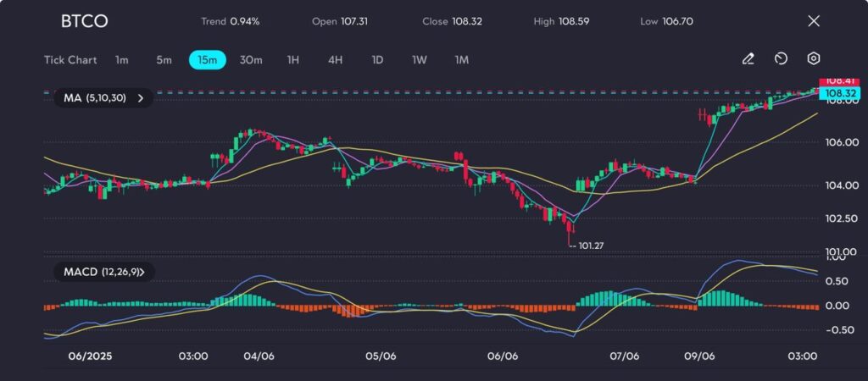Viewport: 868px width, 381px height.
Task: Open chart settings hexagon icon
Action: 813,59
